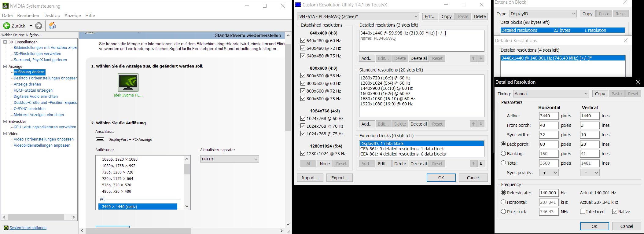
Task: Click OK in the Detailed Resolution dialog
Action: (x=594, y=226)
